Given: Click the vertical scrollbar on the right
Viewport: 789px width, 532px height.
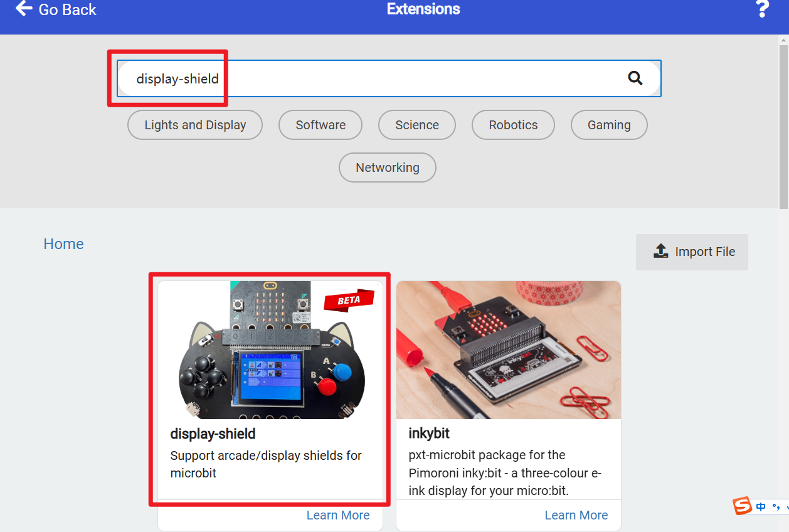Looking at the screenshot, I should 783,125.
